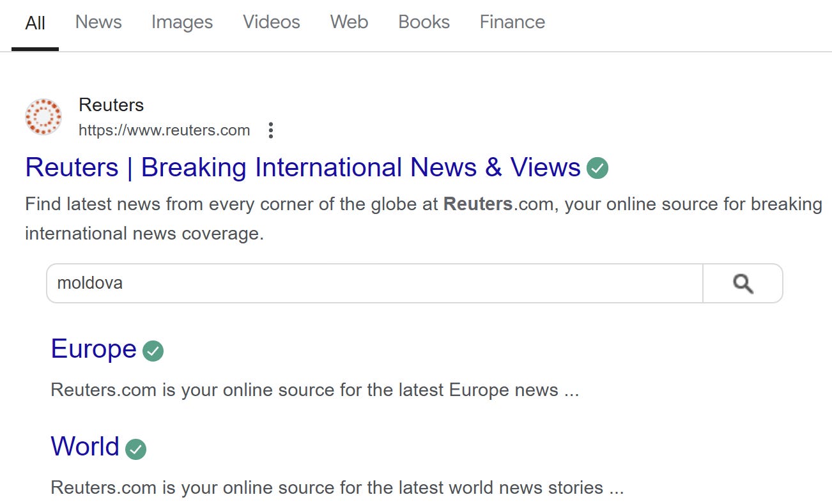Click the Reuters site favicon
This screenshot has width=832, height=504.
tap(43, 117)
